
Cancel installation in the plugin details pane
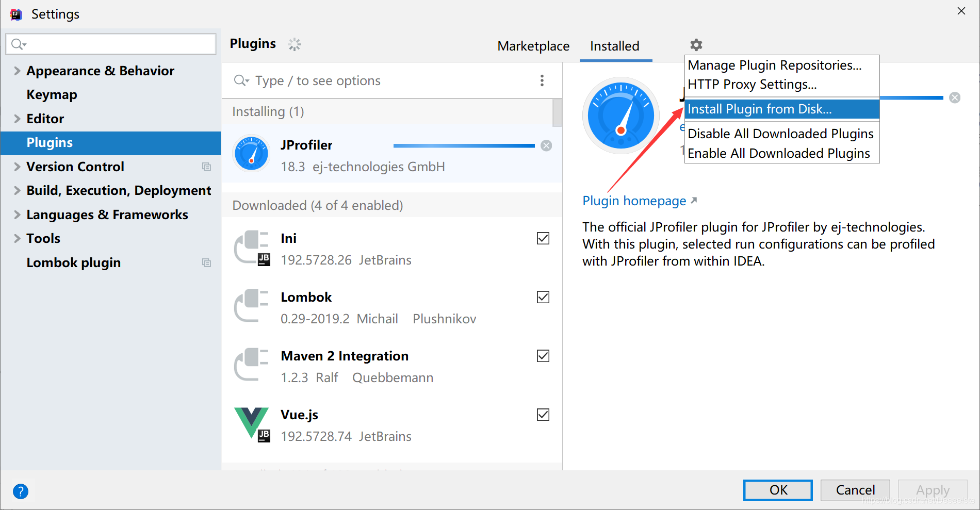point(955,97)
